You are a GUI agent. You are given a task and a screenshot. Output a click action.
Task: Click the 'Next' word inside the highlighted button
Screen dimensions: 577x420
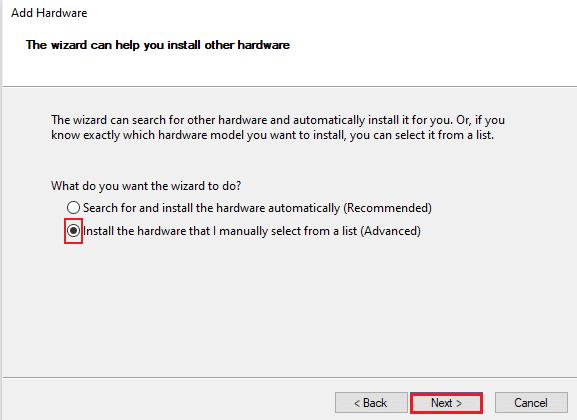click(x=442, y=403)
